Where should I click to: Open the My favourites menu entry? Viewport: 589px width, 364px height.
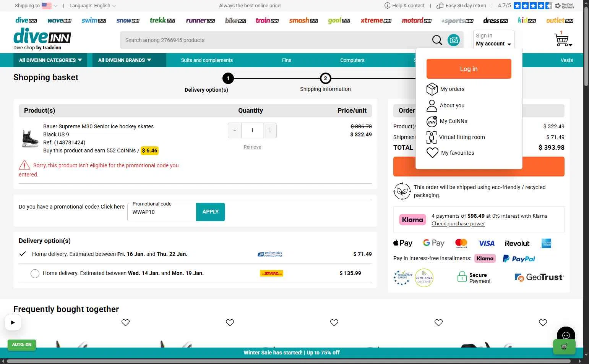coord(458,153)
